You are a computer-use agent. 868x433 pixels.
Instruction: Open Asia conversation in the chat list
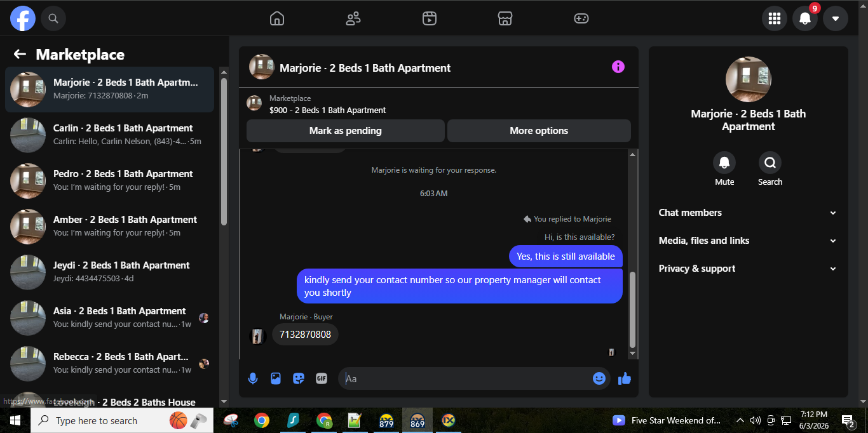coord(109,318)
